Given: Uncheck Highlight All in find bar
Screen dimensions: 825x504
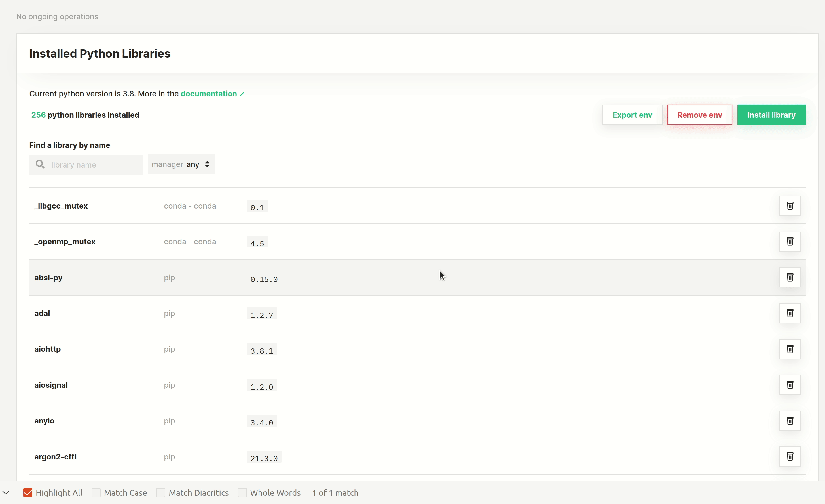Looking at the screenshot, I should tap(28, 493).
